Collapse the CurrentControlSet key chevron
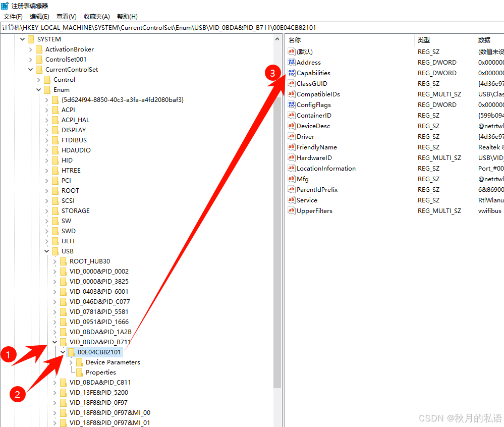This screenshot has width=504, height=427. point(31,70)
